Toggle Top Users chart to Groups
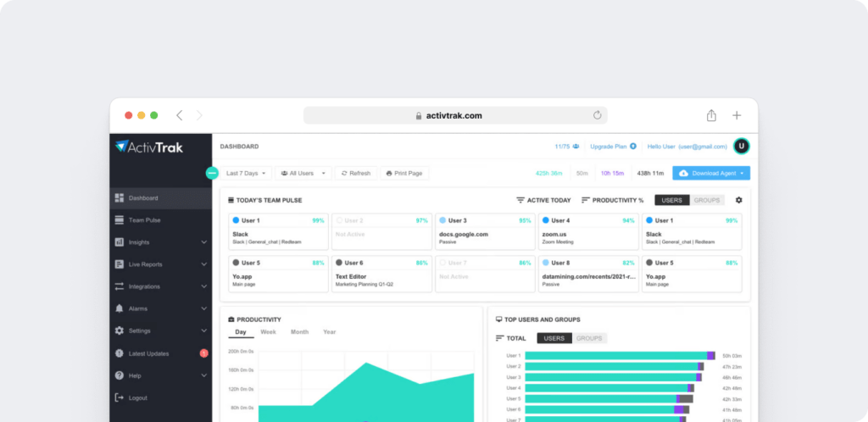Viewport: 868px width, 422px height. pyautogui.click(x=590, y=338)
